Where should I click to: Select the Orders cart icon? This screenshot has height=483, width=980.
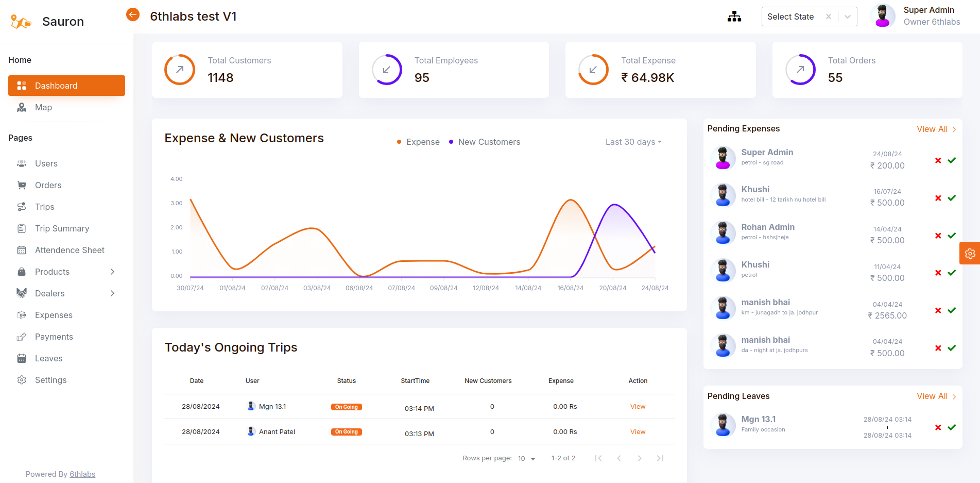point(22,185)
